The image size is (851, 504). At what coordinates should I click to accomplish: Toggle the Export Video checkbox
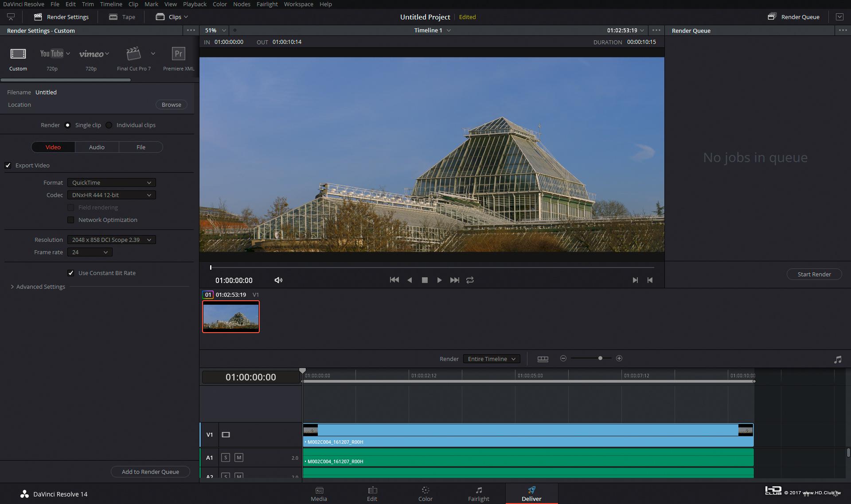pyautogui.click(x=8, y=165)
